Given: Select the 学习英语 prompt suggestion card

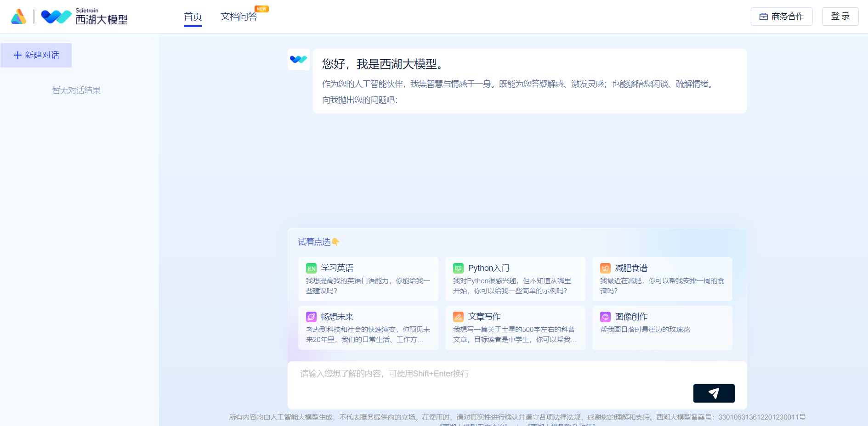Looking at the screenshot, I should pos(368,279).
